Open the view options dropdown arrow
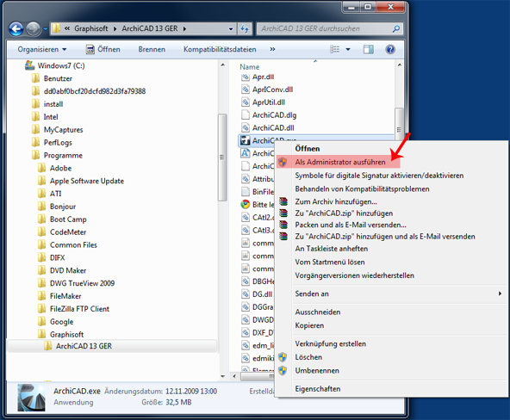This screenshot has height=420, width=510. click(x=348, y=49)
